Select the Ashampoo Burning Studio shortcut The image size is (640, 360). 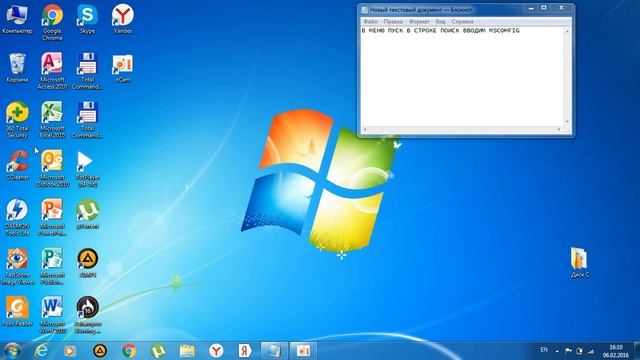tap(87, 316)
